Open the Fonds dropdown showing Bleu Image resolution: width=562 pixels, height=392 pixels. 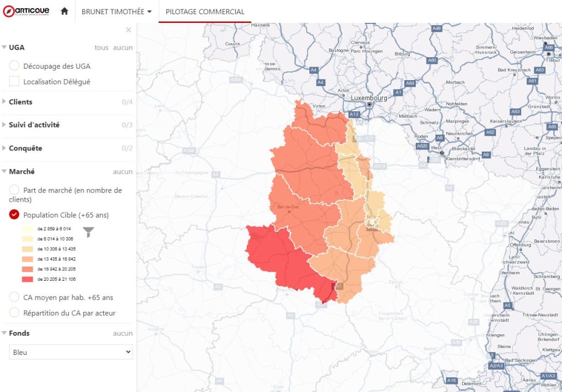(x=71, y=352)
